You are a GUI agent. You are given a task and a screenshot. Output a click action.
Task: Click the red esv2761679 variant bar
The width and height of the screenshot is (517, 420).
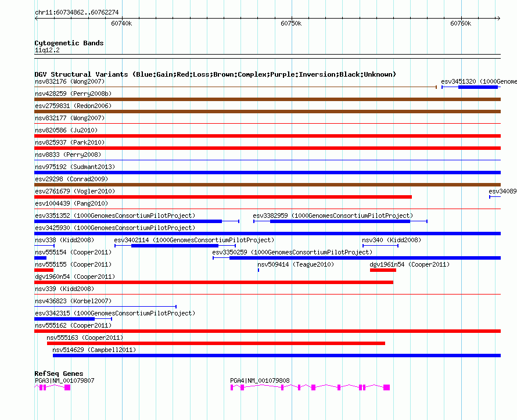tap(223, 197)
